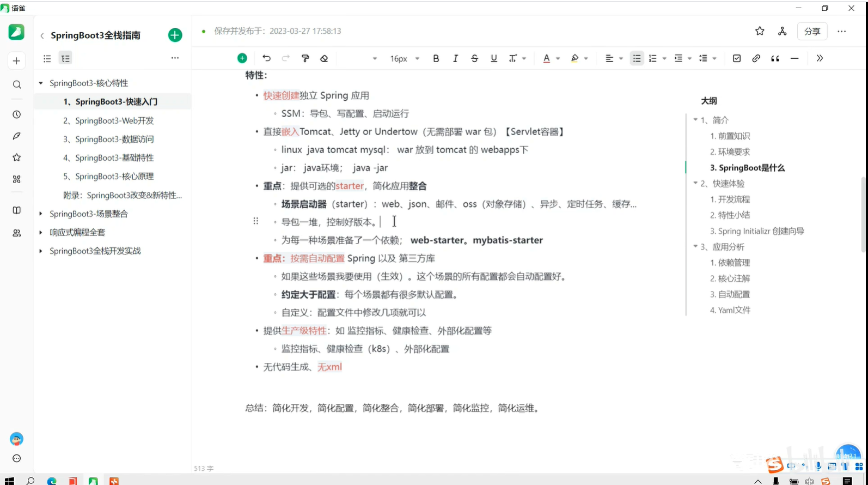Open the font color dropdown arrow
Viewport: 868px width, 485px height.
[558, 58]
